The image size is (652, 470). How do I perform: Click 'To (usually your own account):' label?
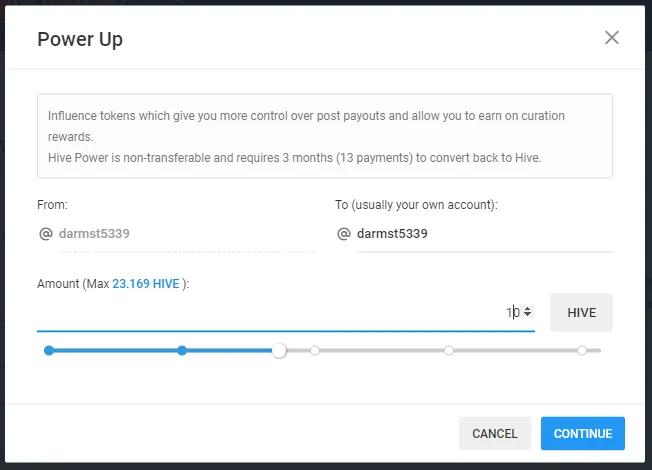coord(416,205)
